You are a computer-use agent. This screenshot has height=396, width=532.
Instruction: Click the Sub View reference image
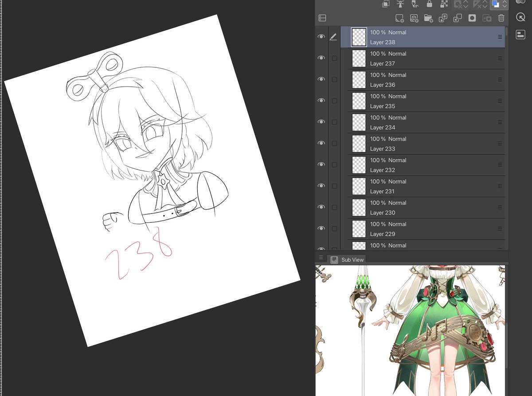(x=410, y=330)
